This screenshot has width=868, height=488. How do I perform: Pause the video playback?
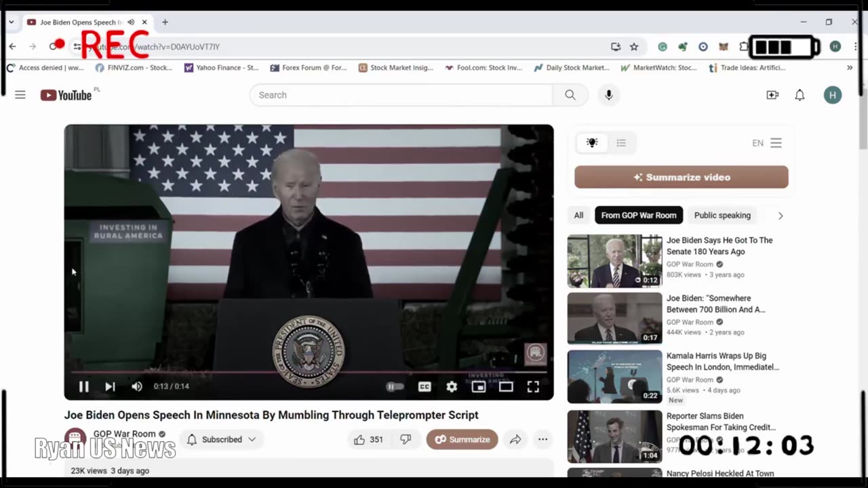pos(83,386)
